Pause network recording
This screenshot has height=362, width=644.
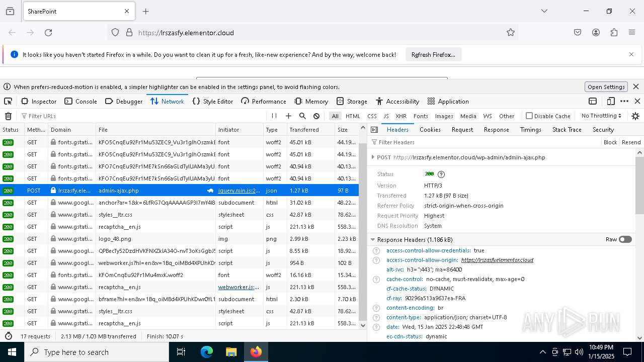pyautogui.click(x=274, y=116)
